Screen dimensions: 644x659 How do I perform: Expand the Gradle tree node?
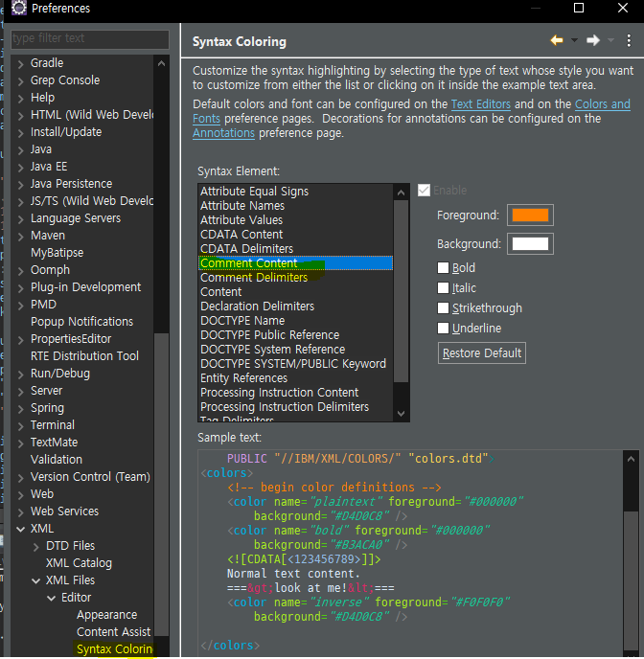coord(20,64)
